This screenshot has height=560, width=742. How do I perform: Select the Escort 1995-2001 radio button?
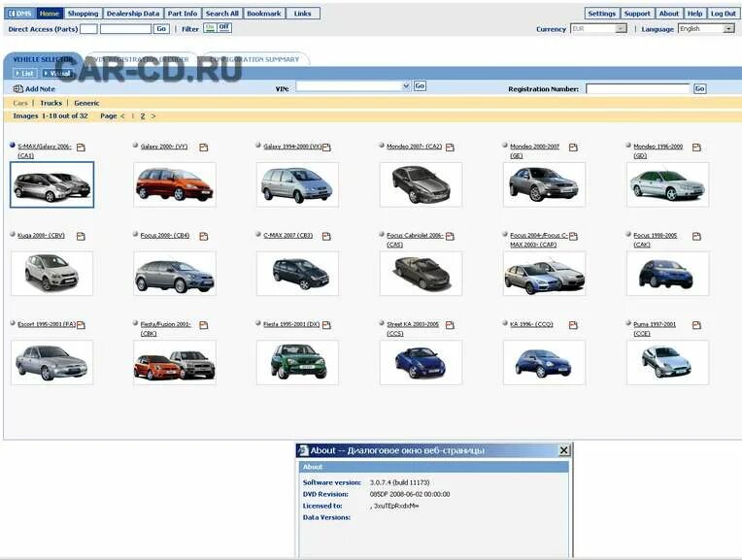click(13, 322)
